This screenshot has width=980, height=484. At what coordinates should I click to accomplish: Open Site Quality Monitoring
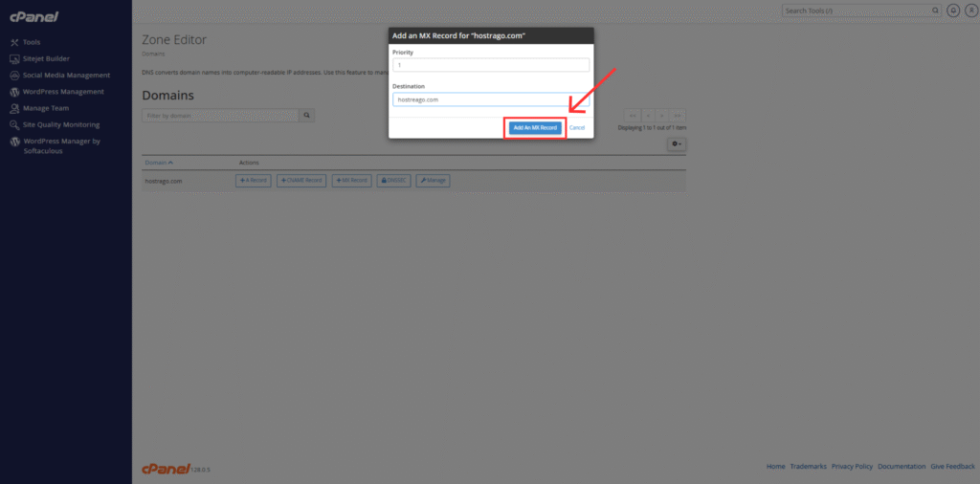61,125
